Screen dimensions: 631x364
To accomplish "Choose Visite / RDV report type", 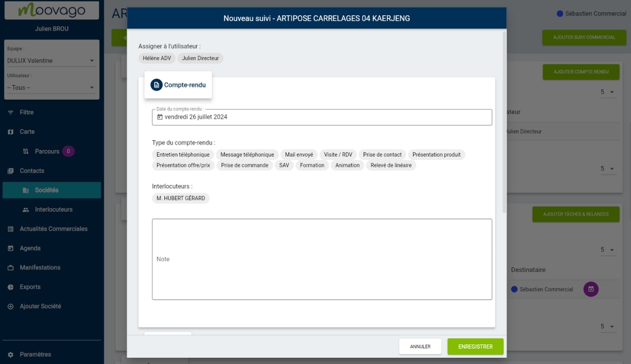I will [x=338, y=155].
